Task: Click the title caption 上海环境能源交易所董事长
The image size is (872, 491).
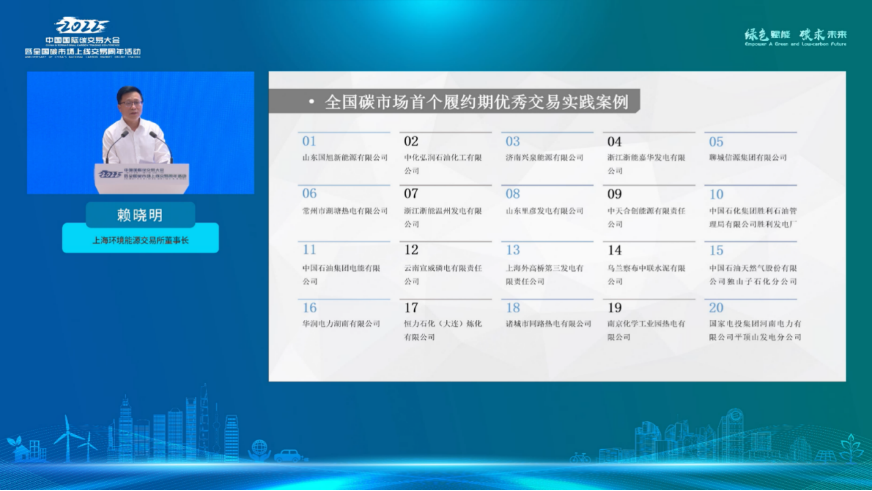Action: click(x=140, y=240)
